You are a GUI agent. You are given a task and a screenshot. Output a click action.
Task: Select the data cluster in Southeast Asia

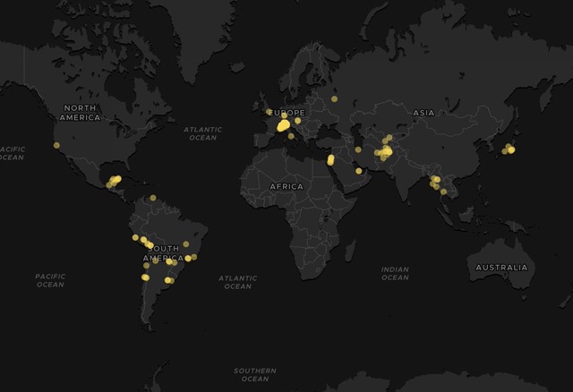click(x=435, y=183)
